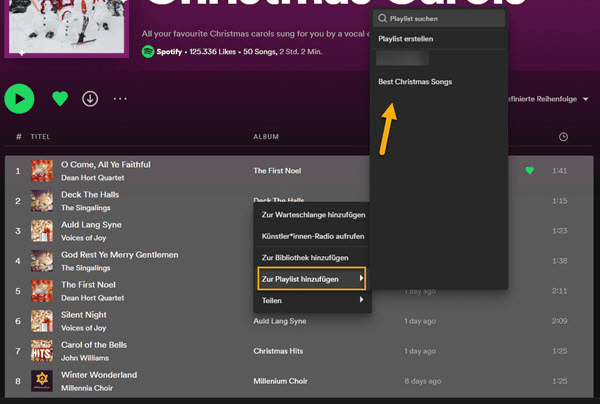The image size is (600, 404).
Task: Select the Silent Night song title
Action: [x=83, y=314]
